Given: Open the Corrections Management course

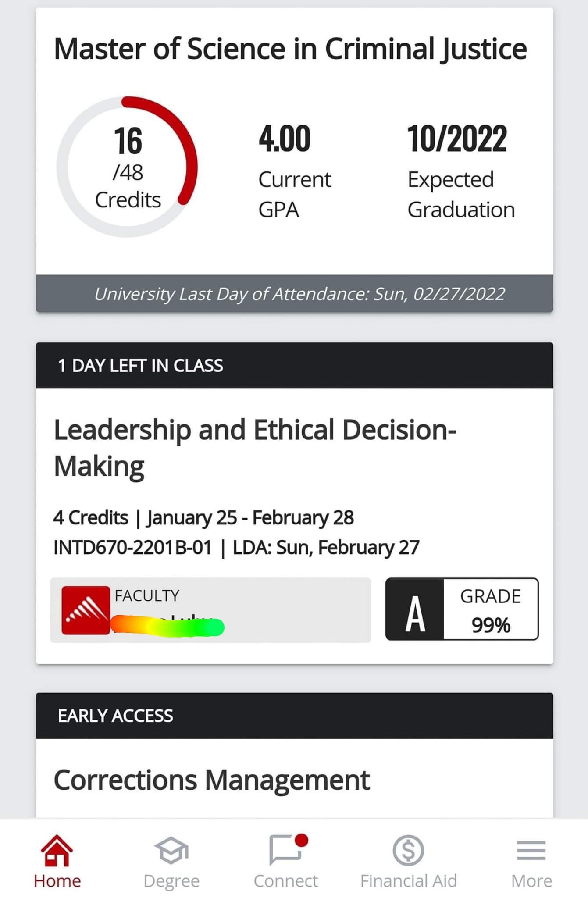Looking at the screenshot, I should click(212, 780).
